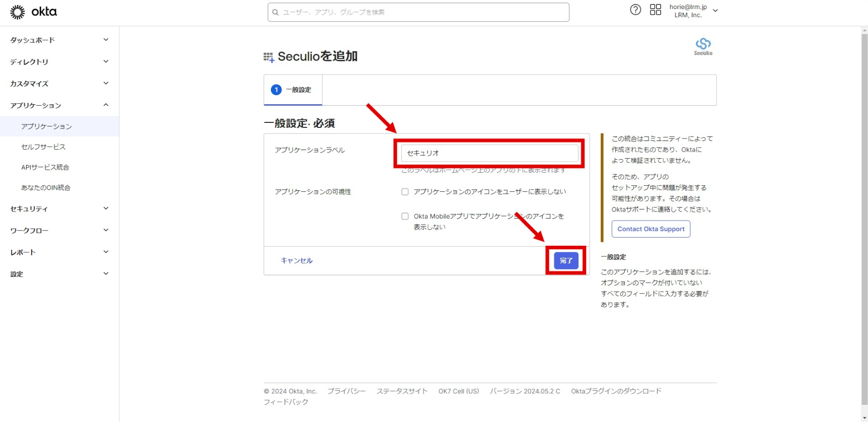Click the Seculio app logo
Image resolution: width=868 pixels, height=422 pixels.
pos(703,46)
